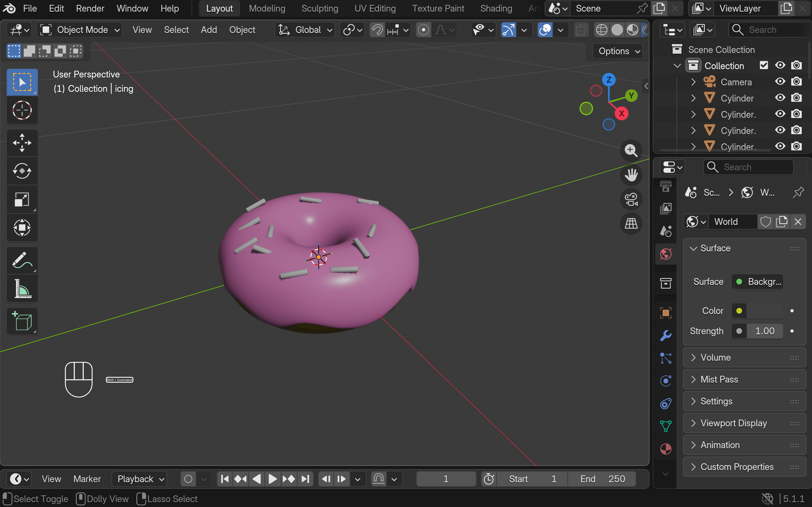Click the X axis on navigation gizmo
The width and height of the screenshot is (812, 507).
[x=621, y=113]
